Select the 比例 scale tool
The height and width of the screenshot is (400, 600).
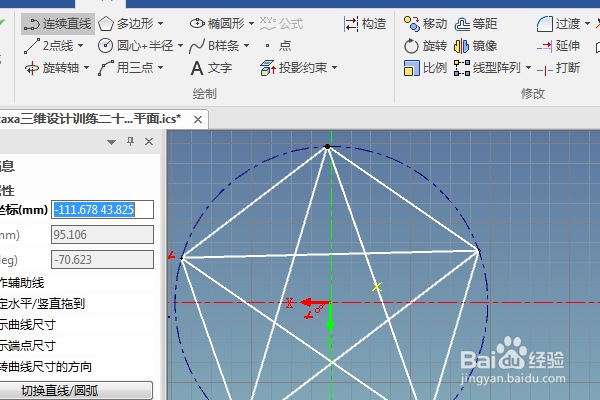tap(426, 68)
